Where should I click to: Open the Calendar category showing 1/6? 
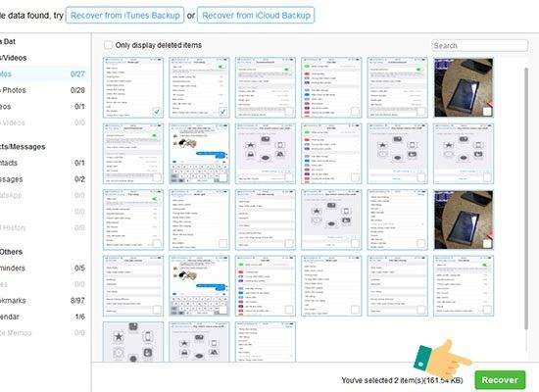coord(42,317)
